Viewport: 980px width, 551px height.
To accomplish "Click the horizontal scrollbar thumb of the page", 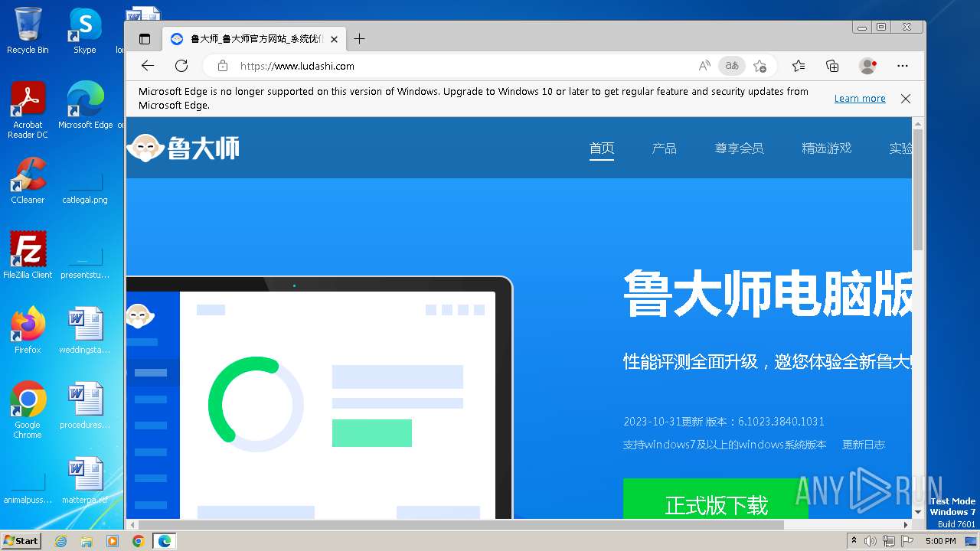I will point(462,525).
